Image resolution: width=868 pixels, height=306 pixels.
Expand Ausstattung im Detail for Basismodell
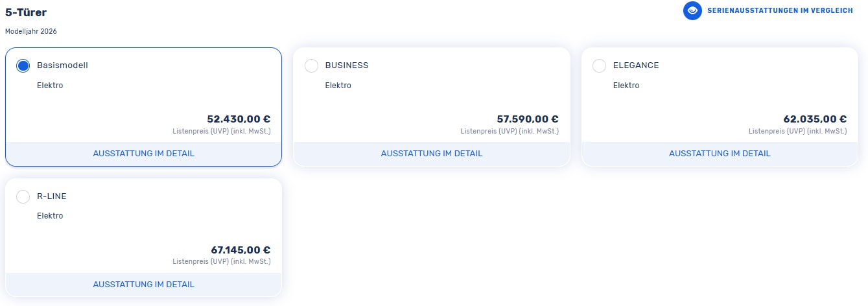coord(143,154)
